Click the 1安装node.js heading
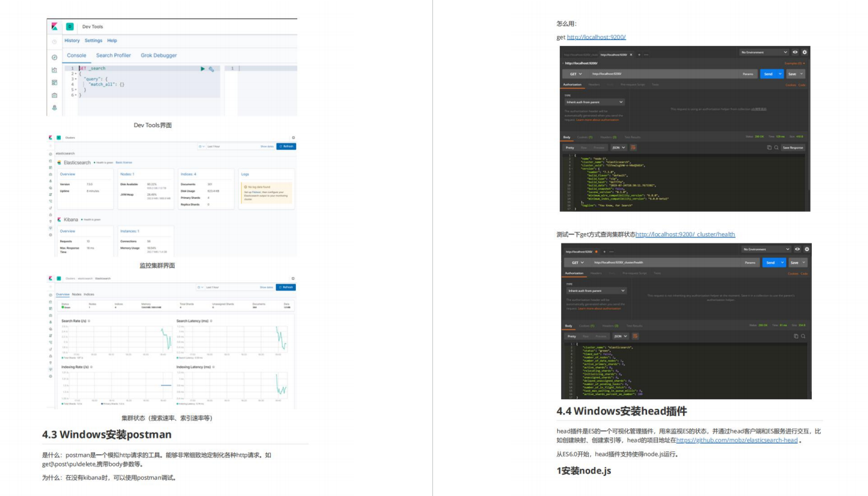868x496 pixels. point(584,471)
